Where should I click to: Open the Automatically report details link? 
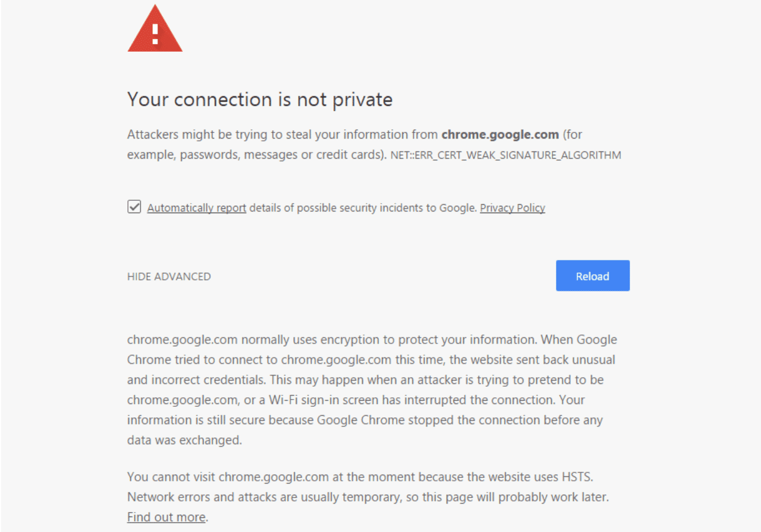(196, 208)
